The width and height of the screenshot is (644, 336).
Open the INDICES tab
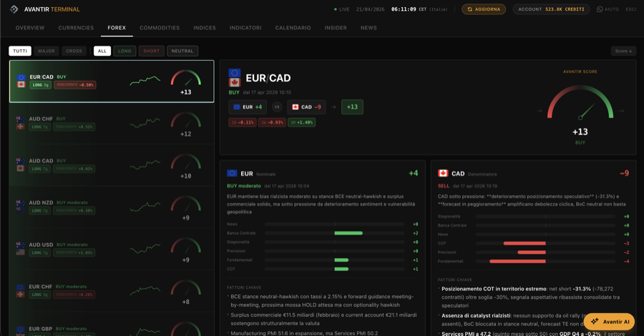click(x=205, y=28)
